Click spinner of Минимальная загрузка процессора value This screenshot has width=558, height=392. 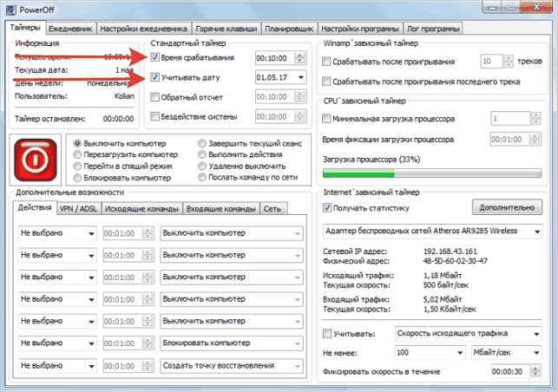pos(535,119)
